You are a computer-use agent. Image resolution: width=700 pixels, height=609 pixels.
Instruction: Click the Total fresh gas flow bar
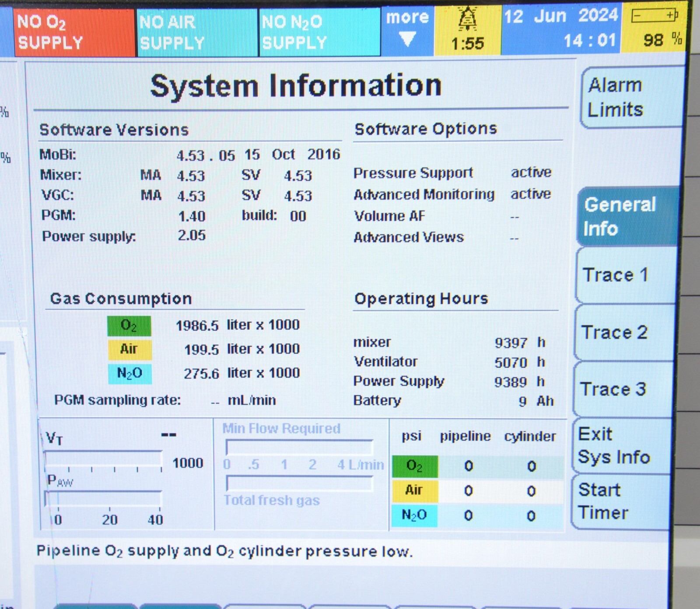pos(299,483)
